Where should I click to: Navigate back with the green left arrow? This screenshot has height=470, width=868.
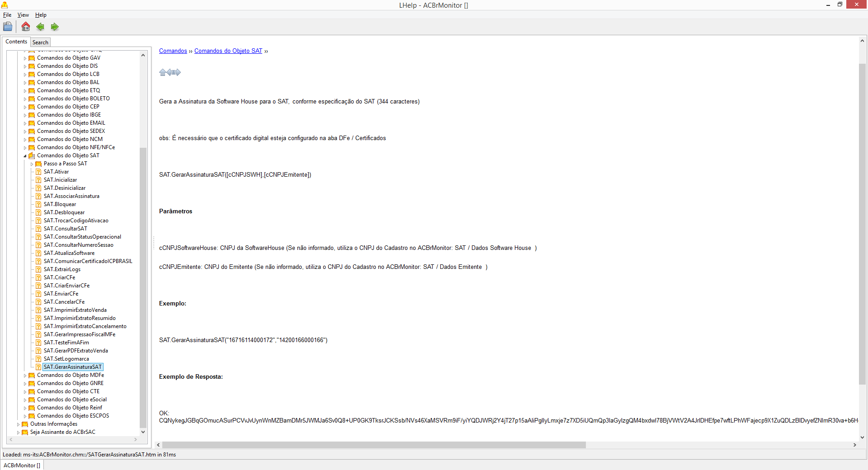(x=40, y=27)
